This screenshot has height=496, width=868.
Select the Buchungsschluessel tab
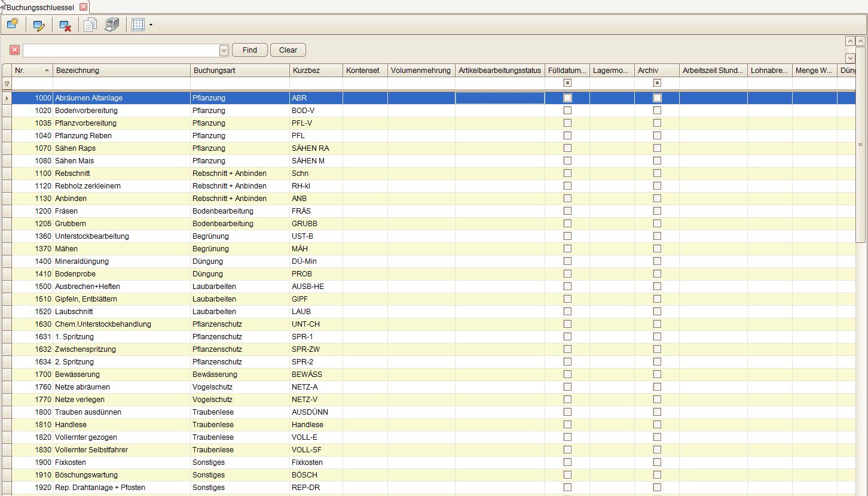pos(42,7)
